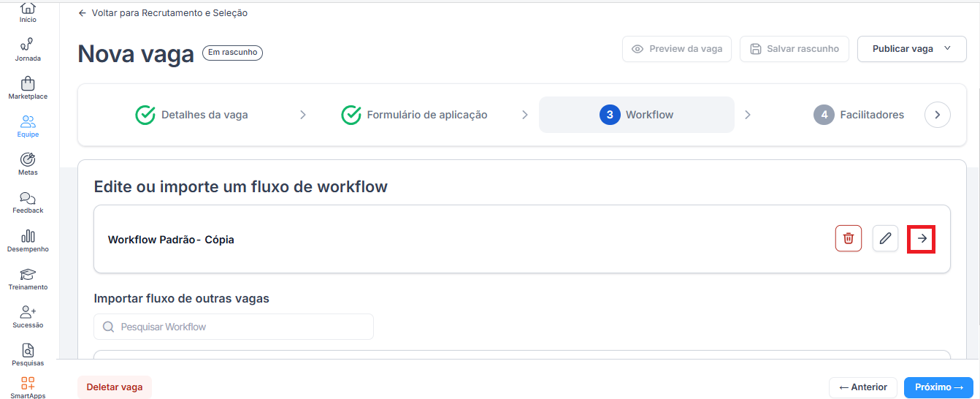Go to Metas section
This screenshot has height=399, width=980.
[x=28, y=164]
